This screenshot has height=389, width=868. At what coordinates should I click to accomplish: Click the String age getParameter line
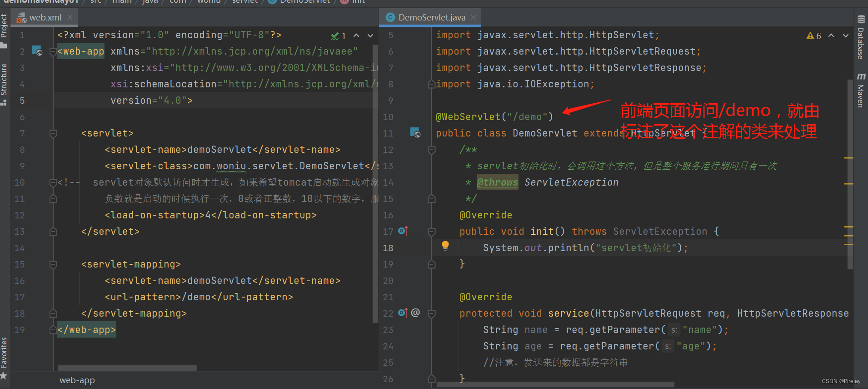[600, 346]
